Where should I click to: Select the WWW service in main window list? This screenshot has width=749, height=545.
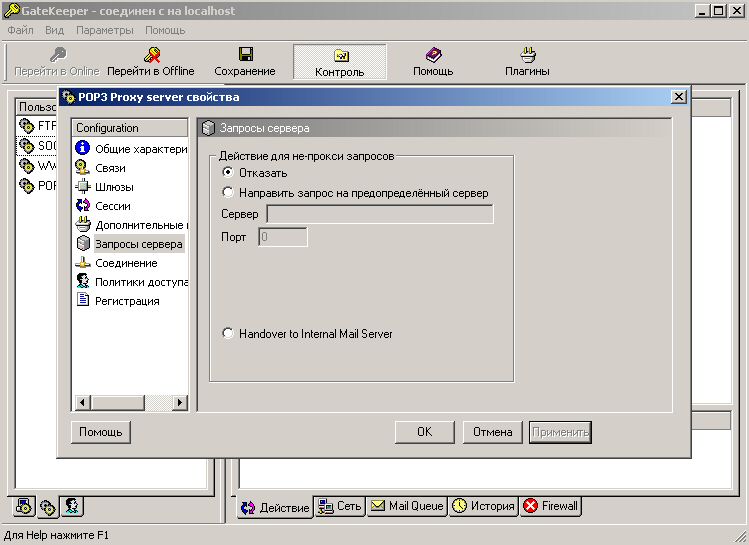[x=37, y=166]
